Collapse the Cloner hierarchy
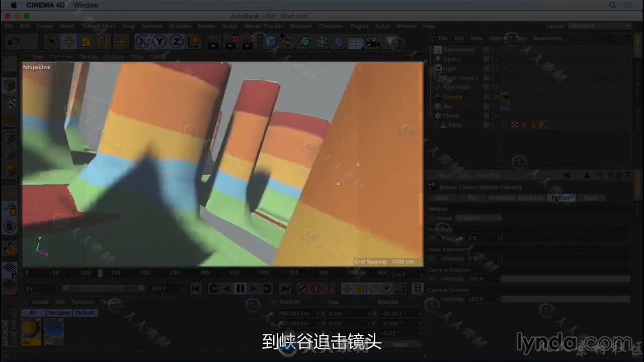644x362 pixels. (x=431, y=116)
